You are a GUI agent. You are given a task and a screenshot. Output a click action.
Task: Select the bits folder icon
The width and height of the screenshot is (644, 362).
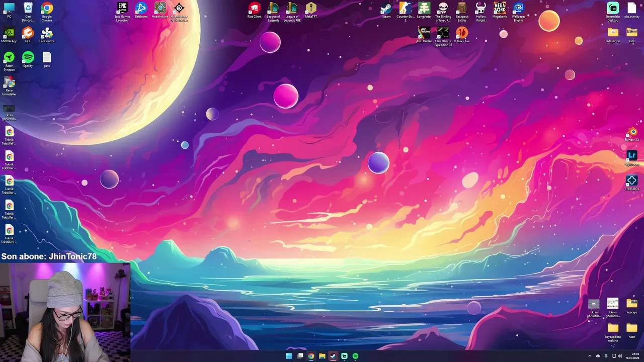632,35
